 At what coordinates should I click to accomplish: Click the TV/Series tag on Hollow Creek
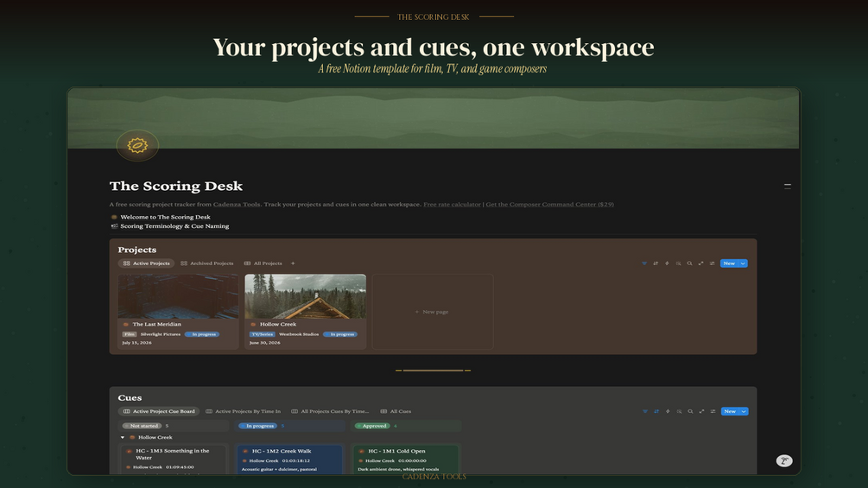[x=263, y=334]
